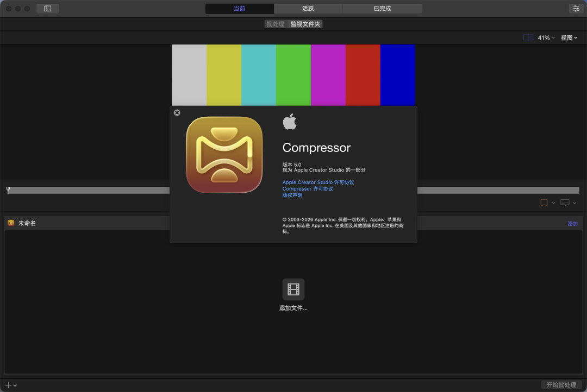Toggle the settings and locations sidebar
587x392 pixels.
(47, 8)
